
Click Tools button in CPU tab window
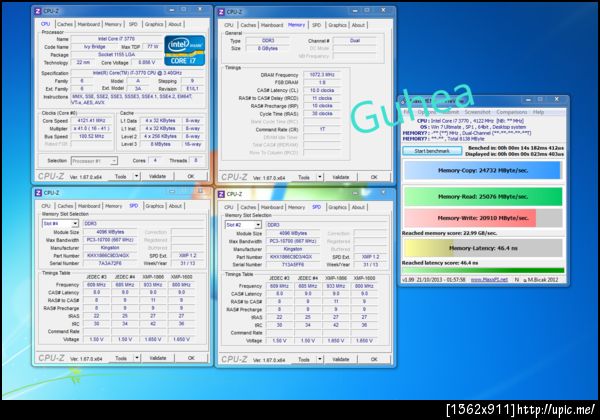tap(121, 176)
